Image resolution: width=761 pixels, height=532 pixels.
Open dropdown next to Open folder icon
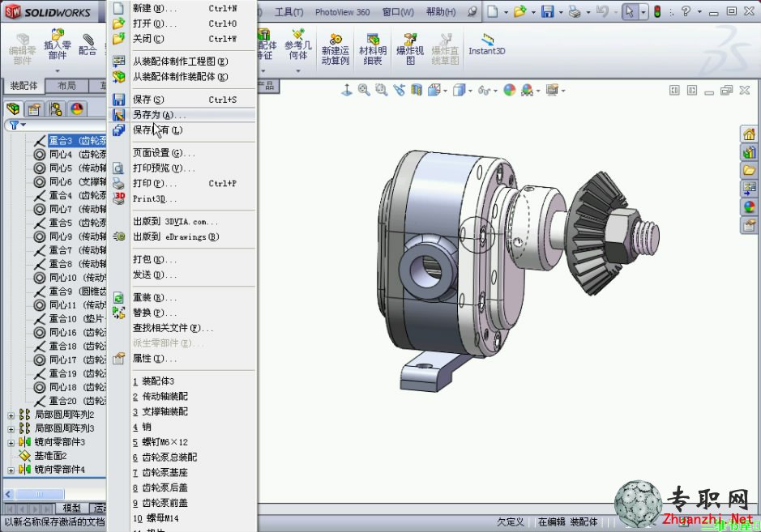[x=533, y=12]
